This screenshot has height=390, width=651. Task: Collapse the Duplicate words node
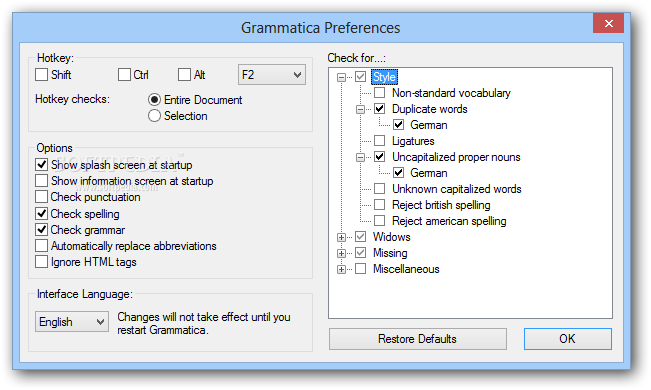[360, 110]
